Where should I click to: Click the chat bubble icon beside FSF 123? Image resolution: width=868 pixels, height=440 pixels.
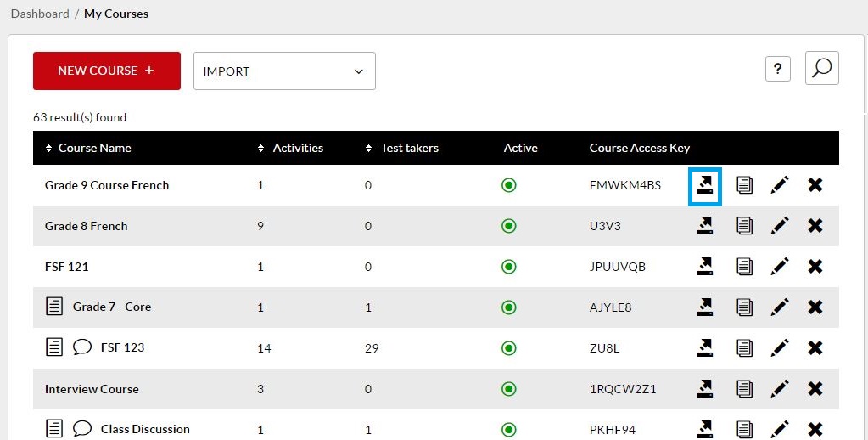coord(82,347)
